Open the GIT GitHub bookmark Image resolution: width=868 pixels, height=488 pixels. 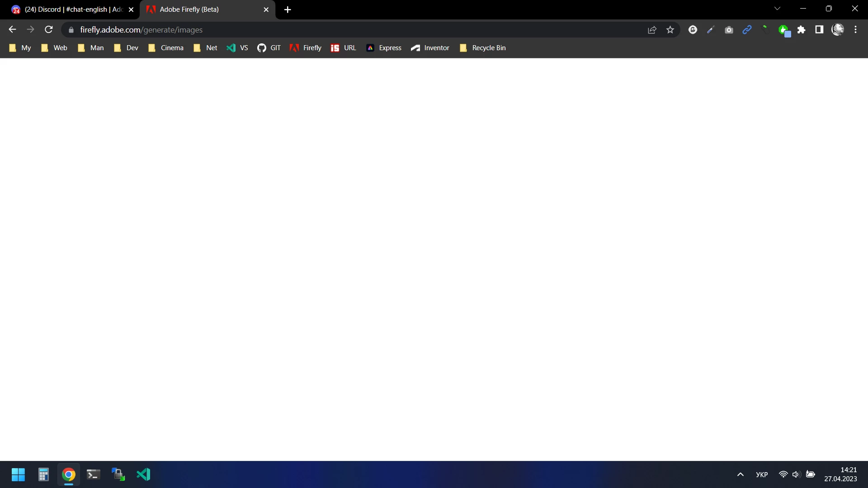point(269,48)
